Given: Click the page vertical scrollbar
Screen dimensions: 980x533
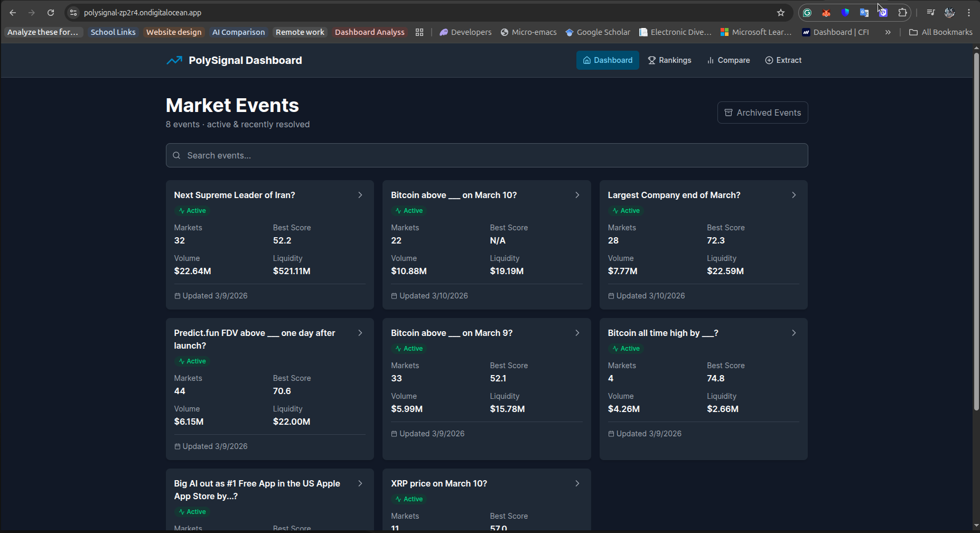Looking at the screenshot, I should (x=976, y=231).
